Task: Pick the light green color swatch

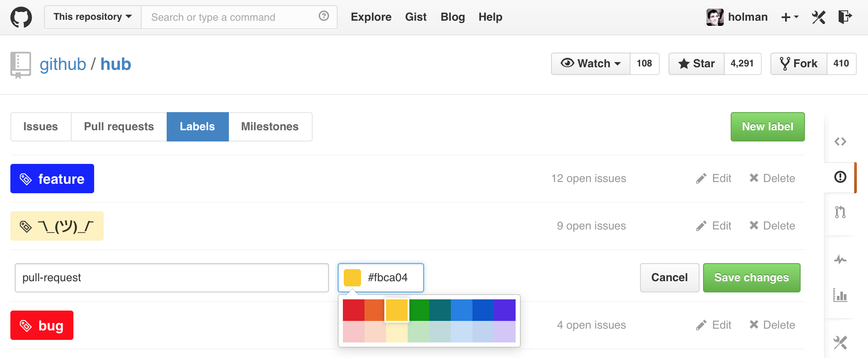Action: click(418, 332)
